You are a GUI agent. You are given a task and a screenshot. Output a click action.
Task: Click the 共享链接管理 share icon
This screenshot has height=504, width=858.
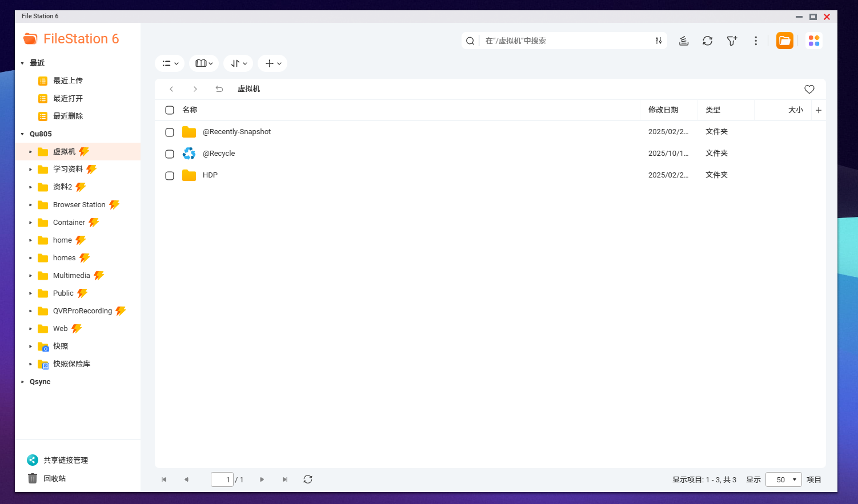coord(33,460)
